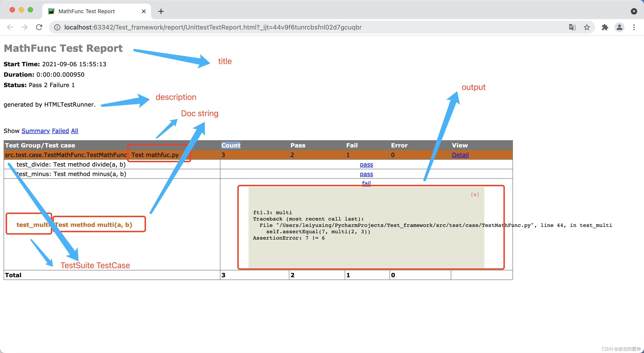This screenshot has height=353, width=644.
Task: Show only Failed tests link
Action: click(x=60, y=131)
